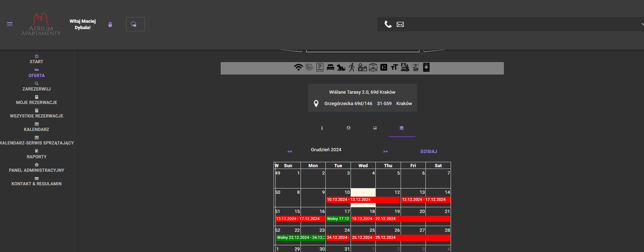Click the free parking amenity icon

point(320,67)
